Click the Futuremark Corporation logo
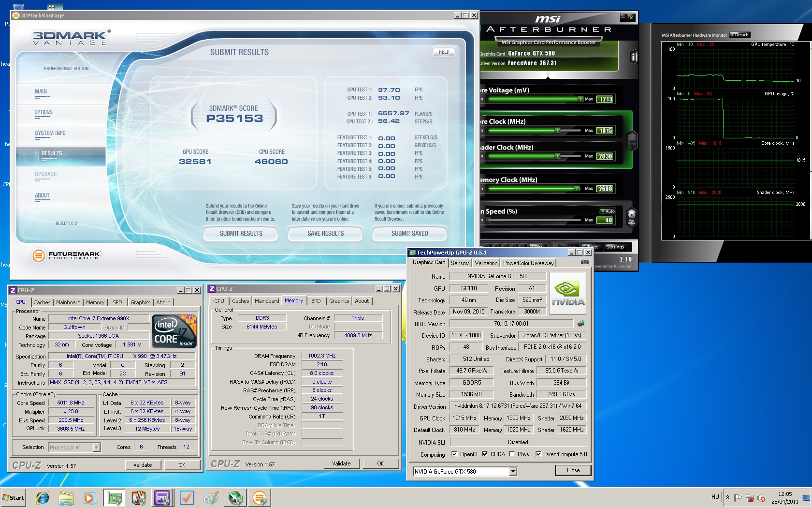Screen dimensions: 812x508 [x=67, y=255]
